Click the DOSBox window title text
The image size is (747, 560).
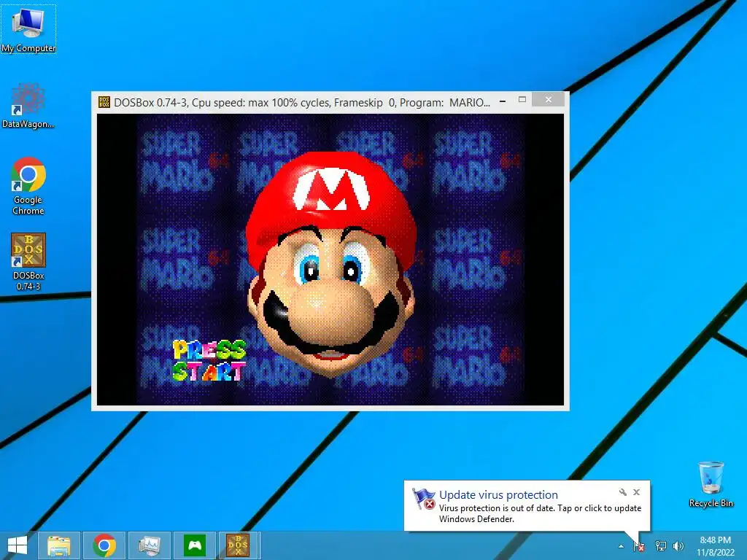pos(302,102)
